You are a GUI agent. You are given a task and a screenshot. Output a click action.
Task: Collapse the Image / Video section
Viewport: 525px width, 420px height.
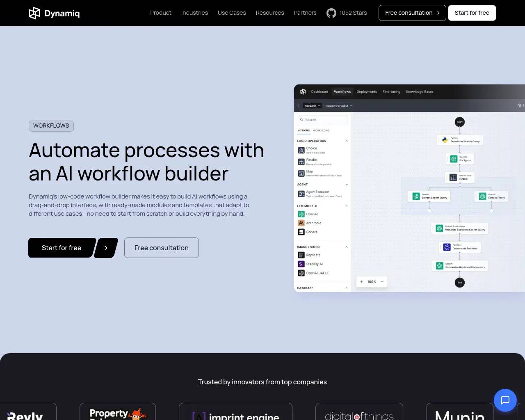[347, 247]
